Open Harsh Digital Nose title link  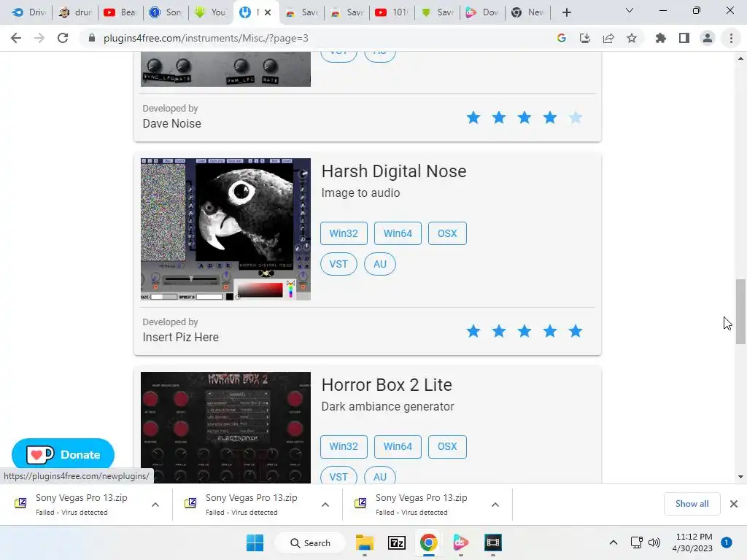point(393,171)
